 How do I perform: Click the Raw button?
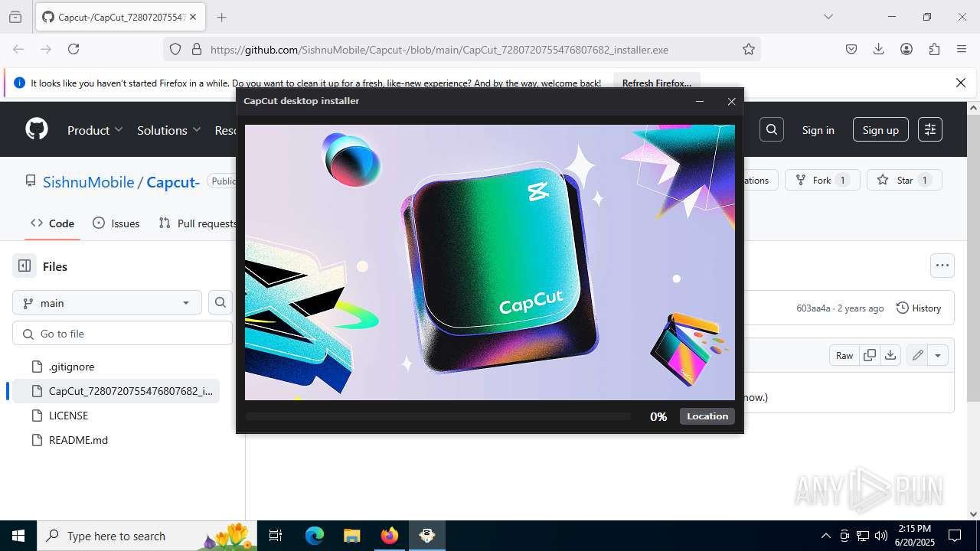[844, 355]
